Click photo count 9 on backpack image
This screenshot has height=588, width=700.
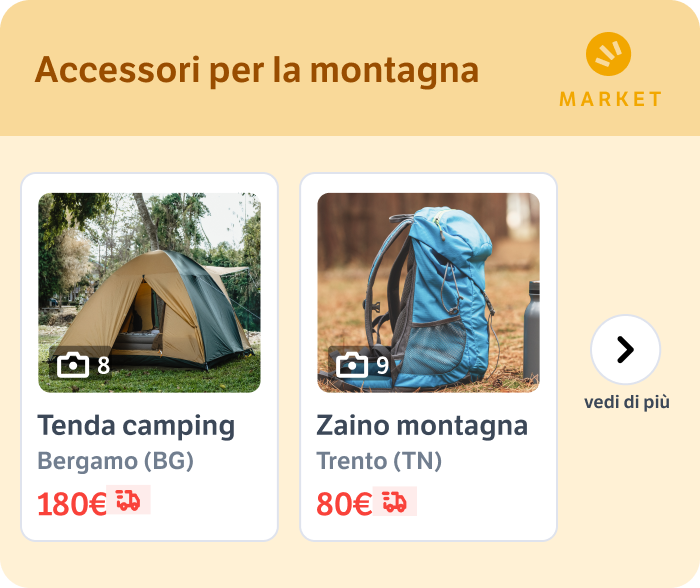(383, 365)
